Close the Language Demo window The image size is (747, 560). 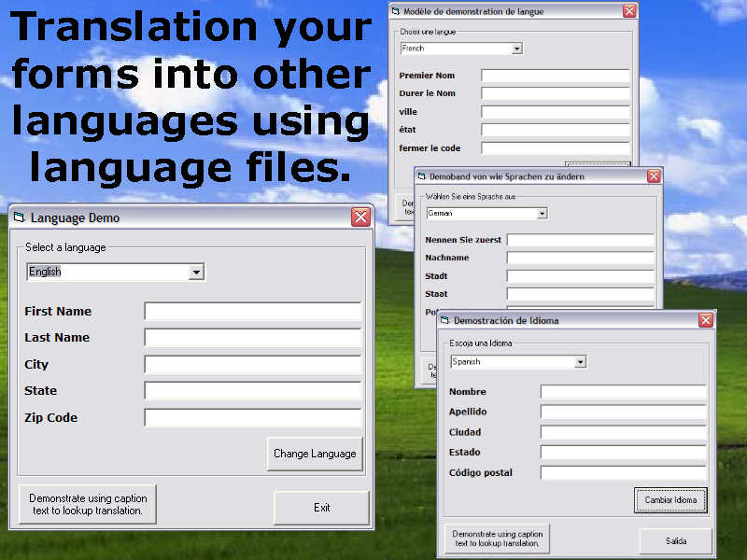[360, 217]
